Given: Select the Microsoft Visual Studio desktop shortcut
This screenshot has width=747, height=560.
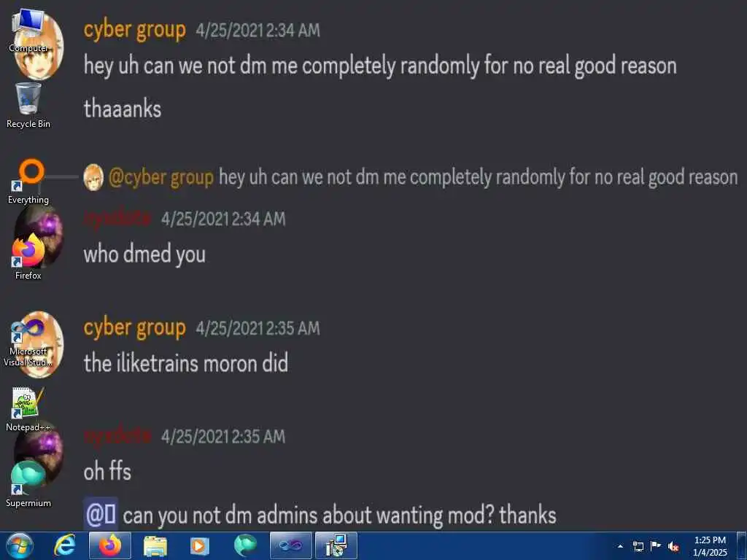Looking at the screenshot, I should point(28,343).
